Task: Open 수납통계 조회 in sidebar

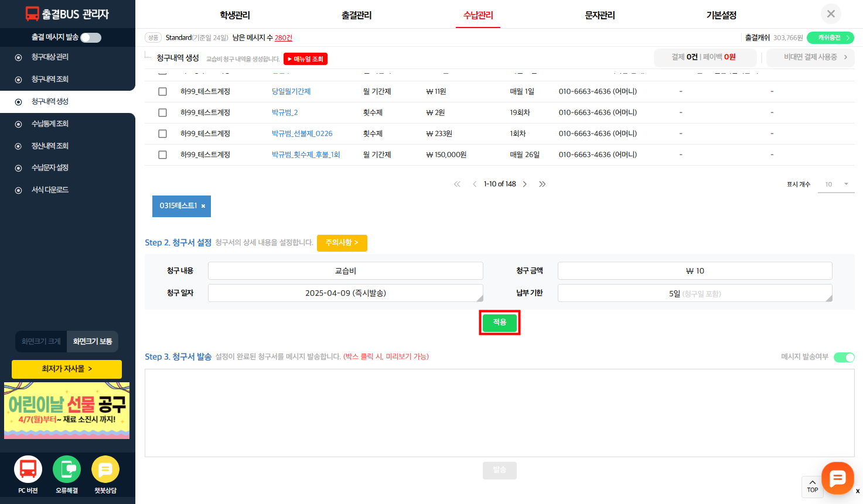Action: [50, 124]
